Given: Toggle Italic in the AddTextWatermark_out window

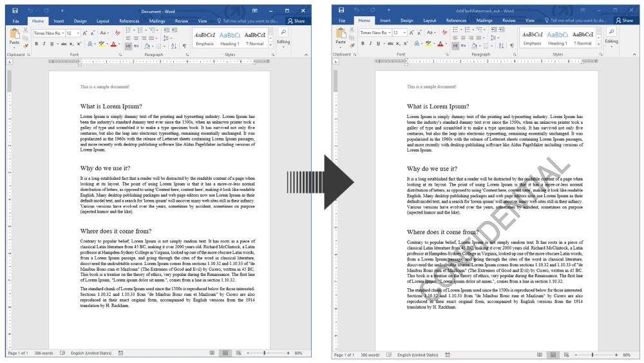Looking at the screenshot, I should (370, 44).
